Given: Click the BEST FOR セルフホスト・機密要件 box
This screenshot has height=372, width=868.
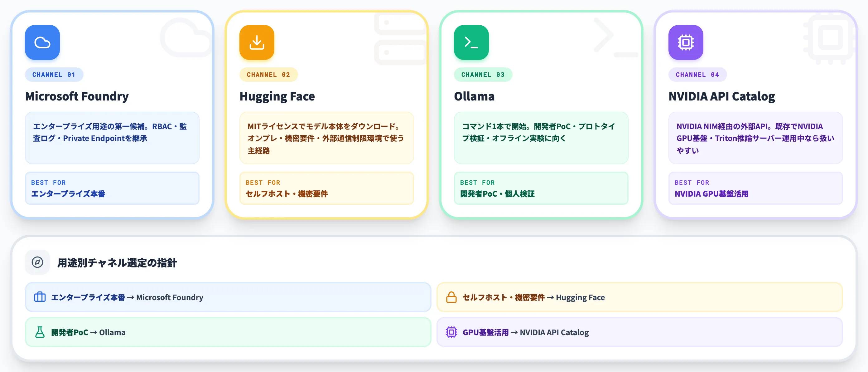Looking at the screenshot, I should coord(326,188).
